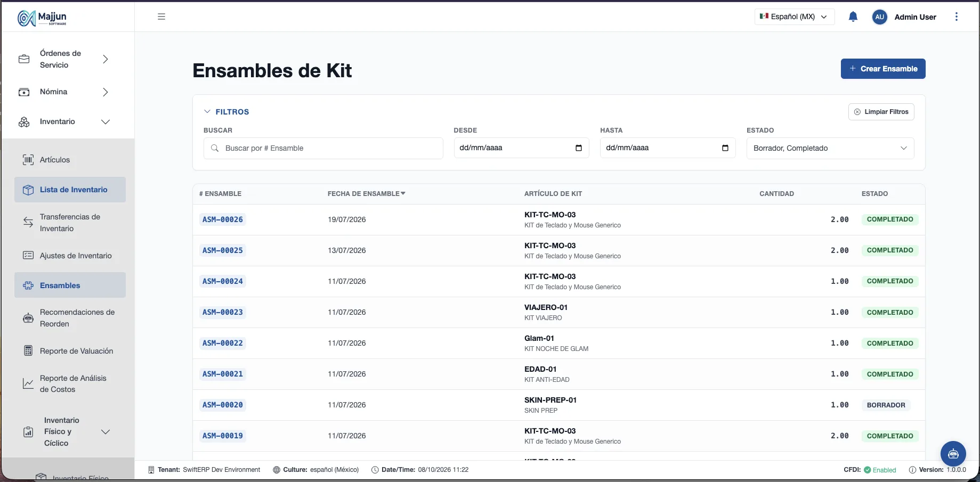This screenshot has width=980, height=482.
Task: Collapse the Filtros section
Action: tap(226, 112)
